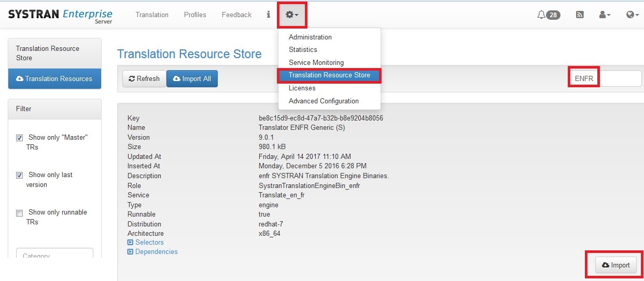
Task: Click the type value engine
Action: tap(268, 205)
